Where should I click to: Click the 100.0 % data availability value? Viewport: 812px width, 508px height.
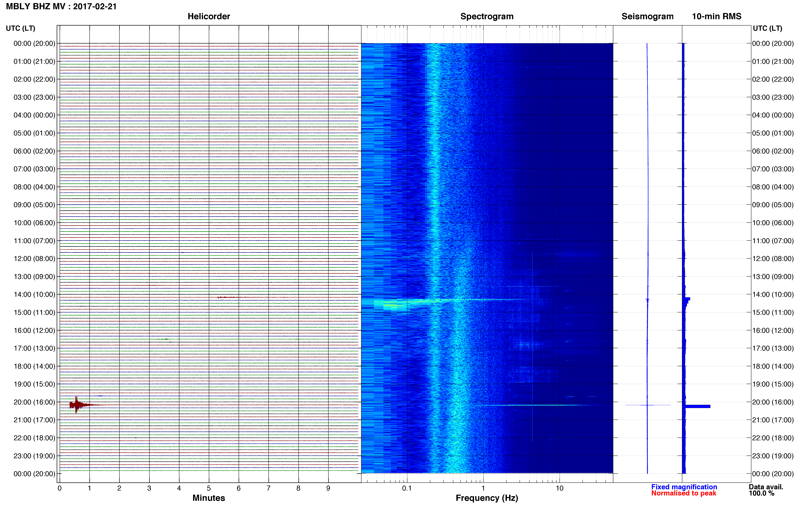click(x=761, y=493)
